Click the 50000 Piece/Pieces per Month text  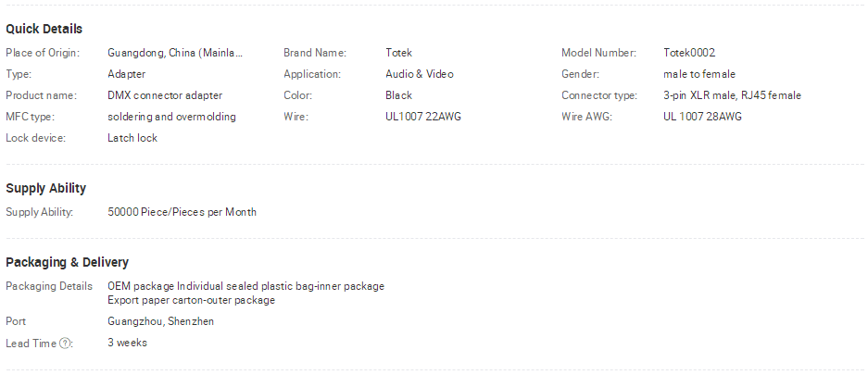coord(182,212)
